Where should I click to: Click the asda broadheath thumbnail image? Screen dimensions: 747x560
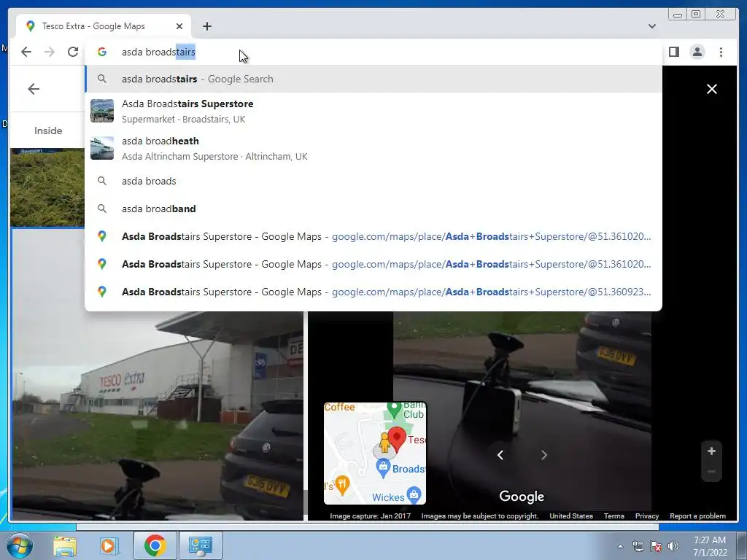pyautogui.click(x=102, y=148)
